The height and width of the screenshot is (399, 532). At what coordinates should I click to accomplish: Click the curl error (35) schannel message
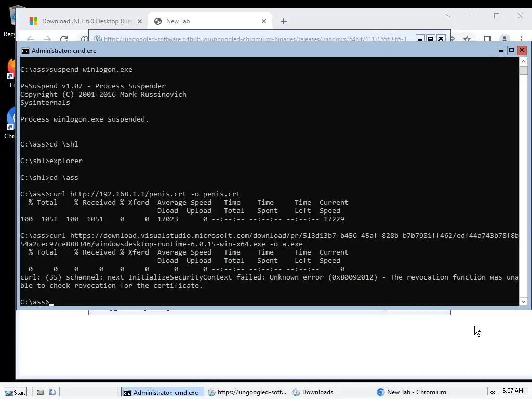(x=270, y=281)
